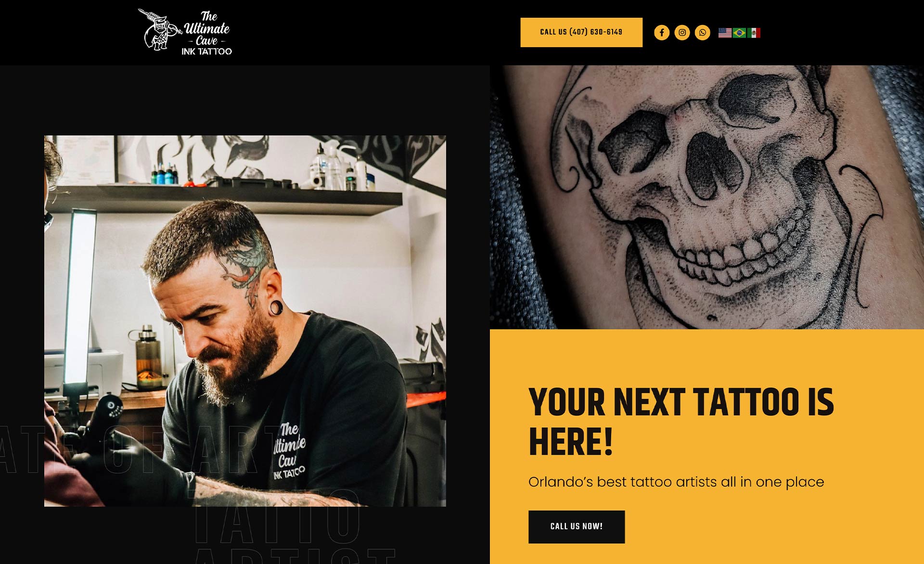This screenshot has width=924, height=564.
Task: Open the WhatsApp chat icon
Action: coord(703,32)
